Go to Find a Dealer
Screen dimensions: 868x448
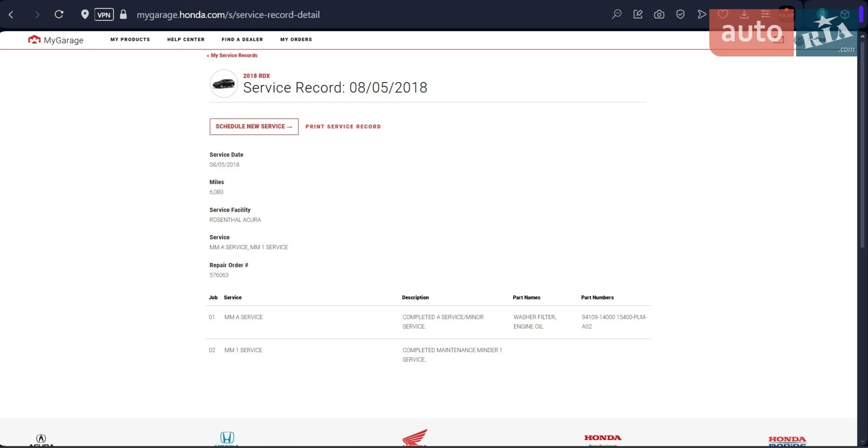pos(242,40)
